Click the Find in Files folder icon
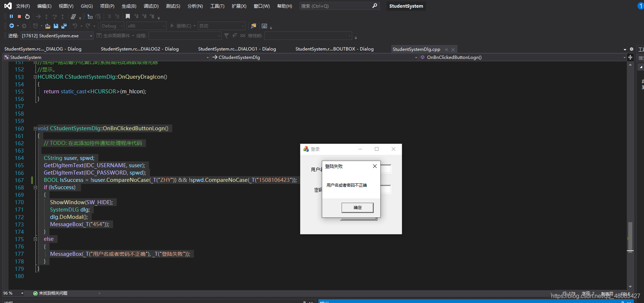 click(x=253, y=26)
